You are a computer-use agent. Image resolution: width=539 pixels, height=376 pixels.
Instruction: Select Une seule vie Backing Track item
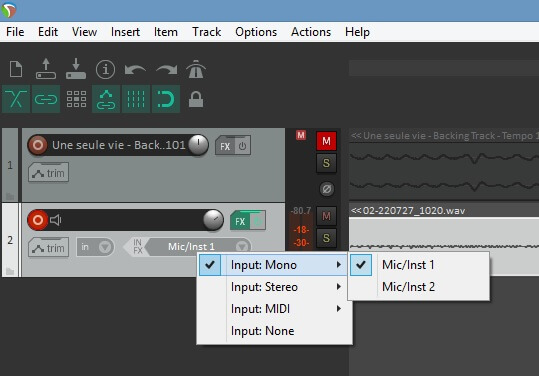coord(444,165)
